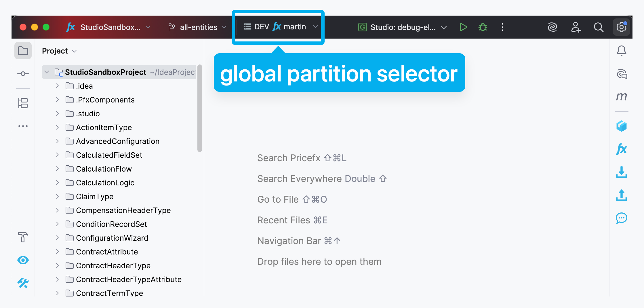The height and width of the screenshot is (308, 644).
Task: Open the Project view dropdown header
Action: [x=59, y=51]
